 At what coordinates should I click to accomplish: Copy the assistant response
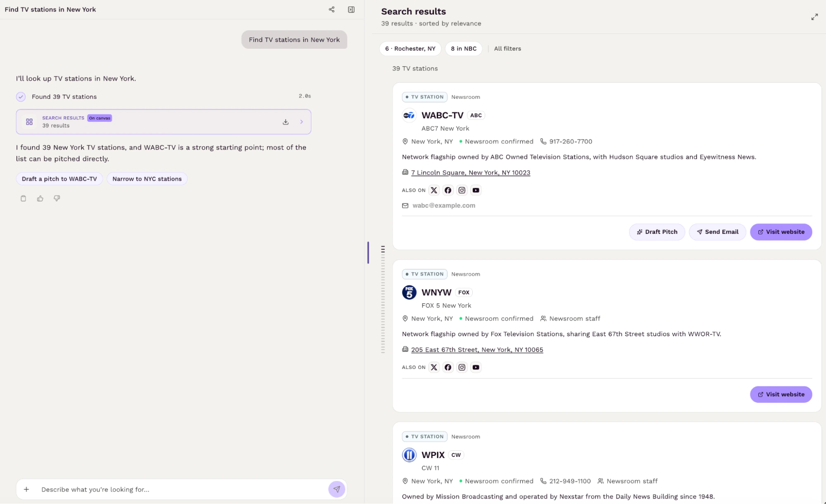pos(23,198)
